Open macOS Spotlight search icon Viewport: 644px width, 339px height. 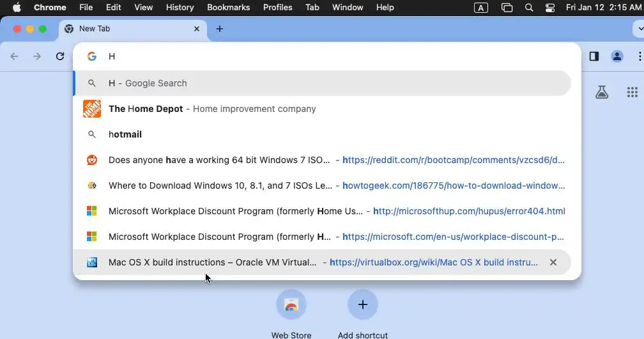pyautogui.click(x=529, y=8)
